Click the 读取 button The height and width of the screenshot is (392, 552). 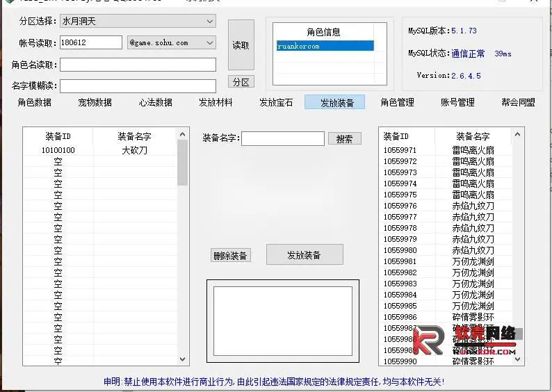point(241,45)
